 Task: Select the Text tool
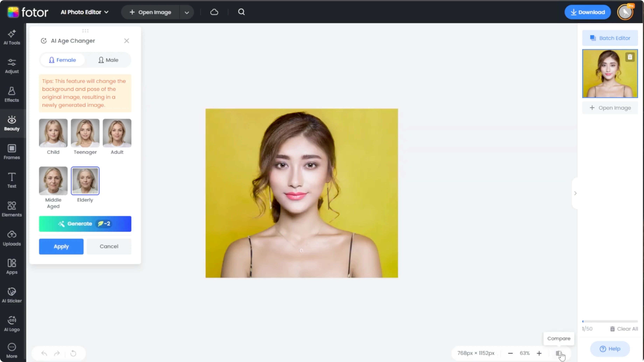click(x=12, y=181)
